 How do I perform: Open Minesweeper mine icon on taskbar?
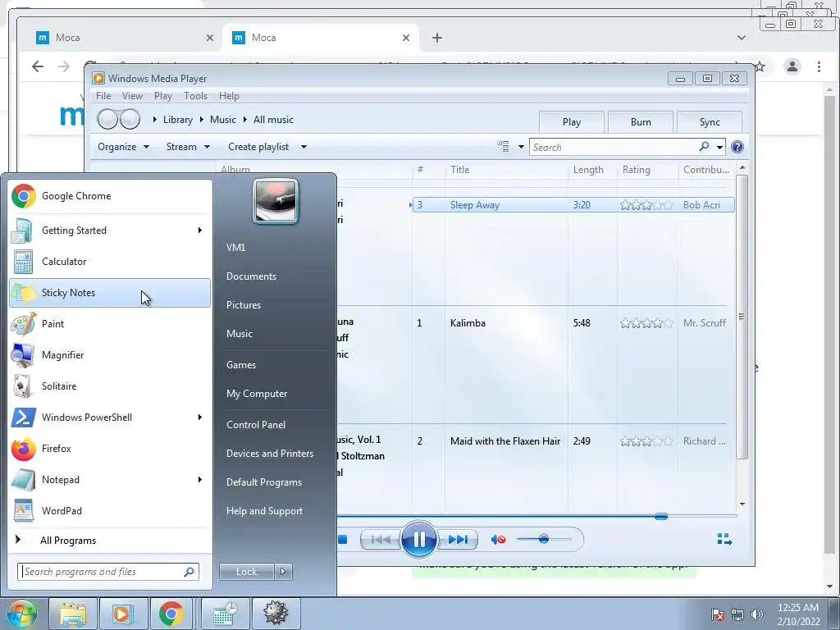pos(276,614)
